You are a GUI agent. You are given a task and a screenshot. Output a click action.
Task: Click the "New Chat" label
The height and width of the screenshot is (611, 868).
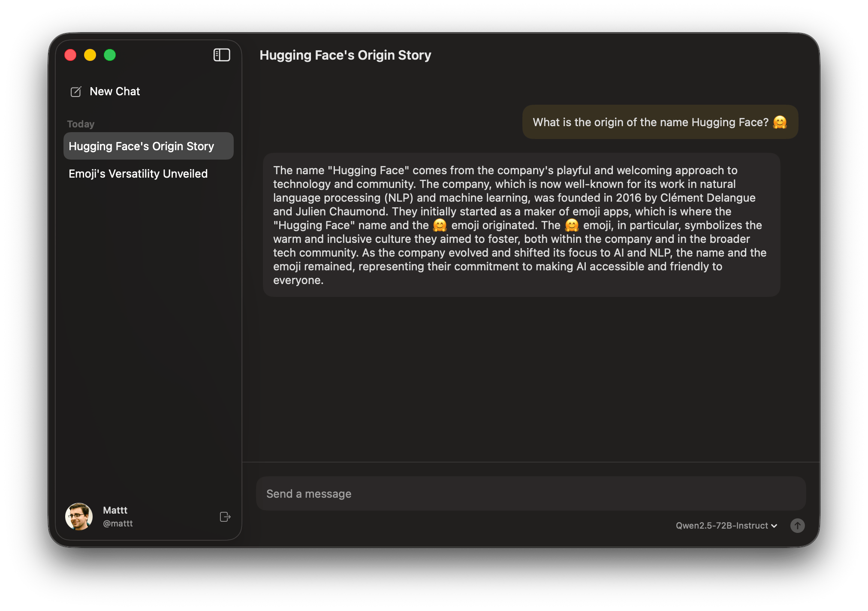(x=115, y=91)
